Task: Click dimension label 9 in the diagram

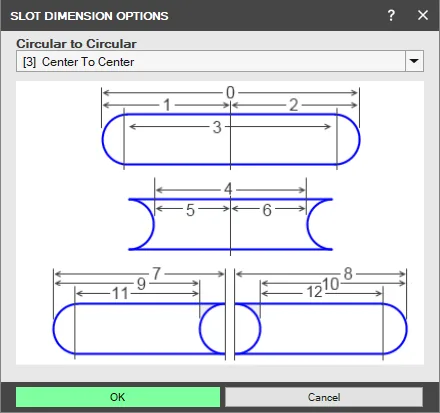Action: [x=141, y=284]
